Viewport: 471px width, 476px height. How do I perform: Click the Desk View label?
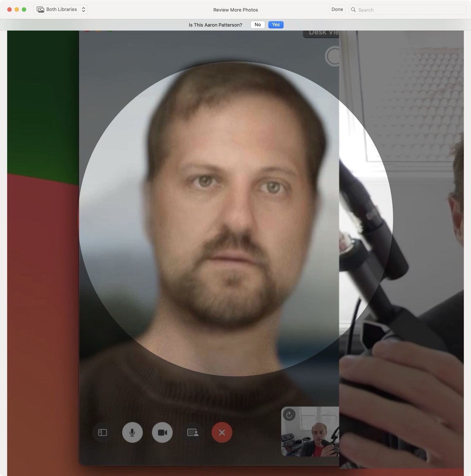[322, 33]
